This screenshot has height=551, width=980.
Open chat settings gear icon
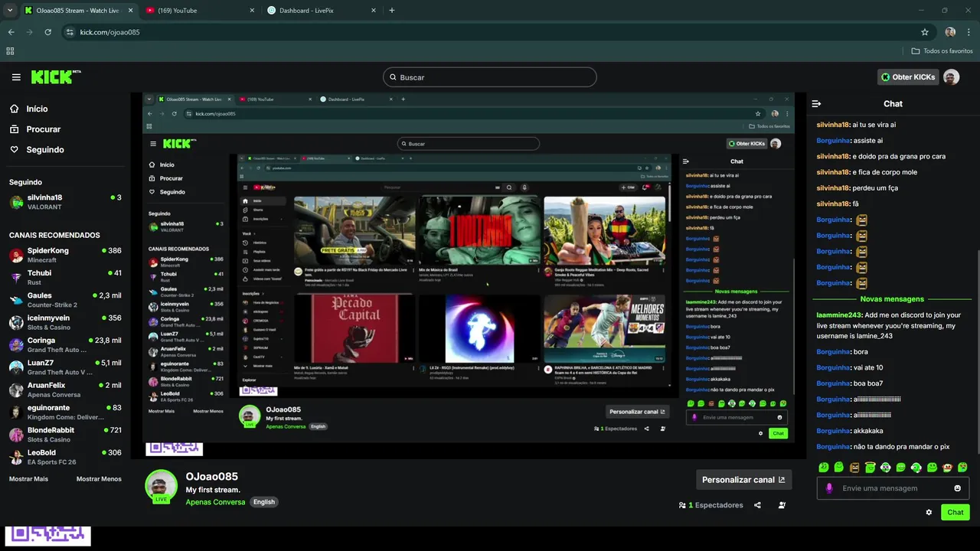(929, 512)
